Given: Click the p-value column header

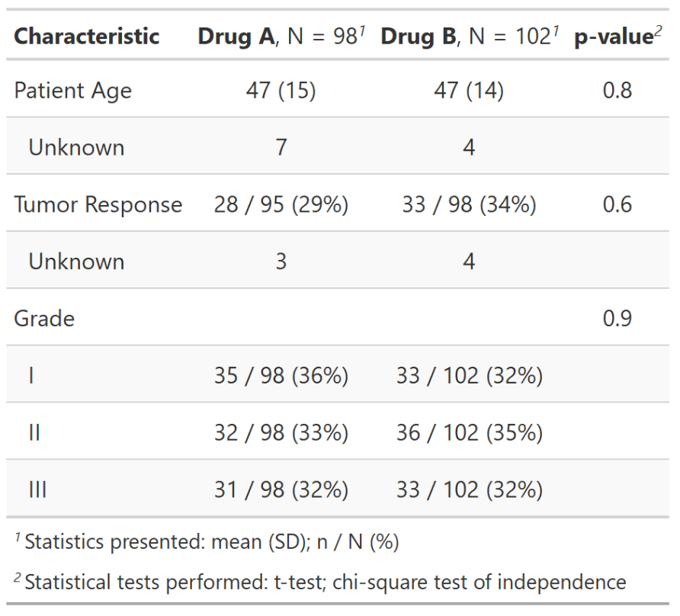Looking at the screenshot, I should pos(617,37).
